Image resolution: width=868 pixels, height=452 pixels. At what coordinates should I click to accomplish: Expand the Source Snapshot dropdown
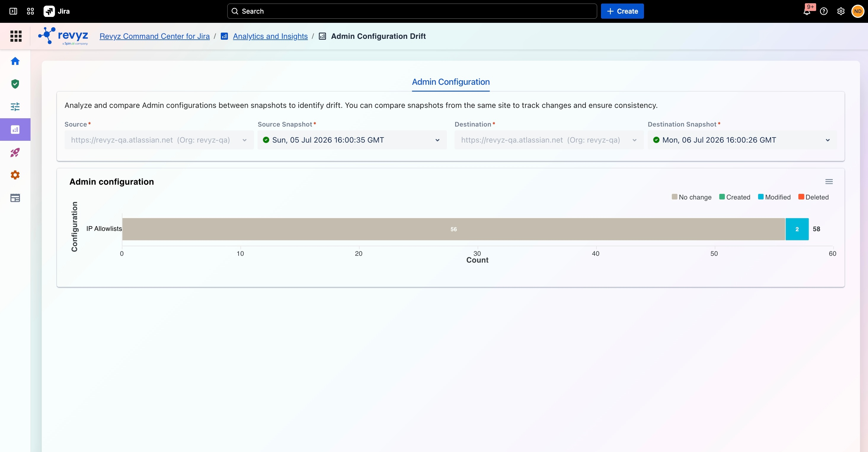tap(352, 140)
